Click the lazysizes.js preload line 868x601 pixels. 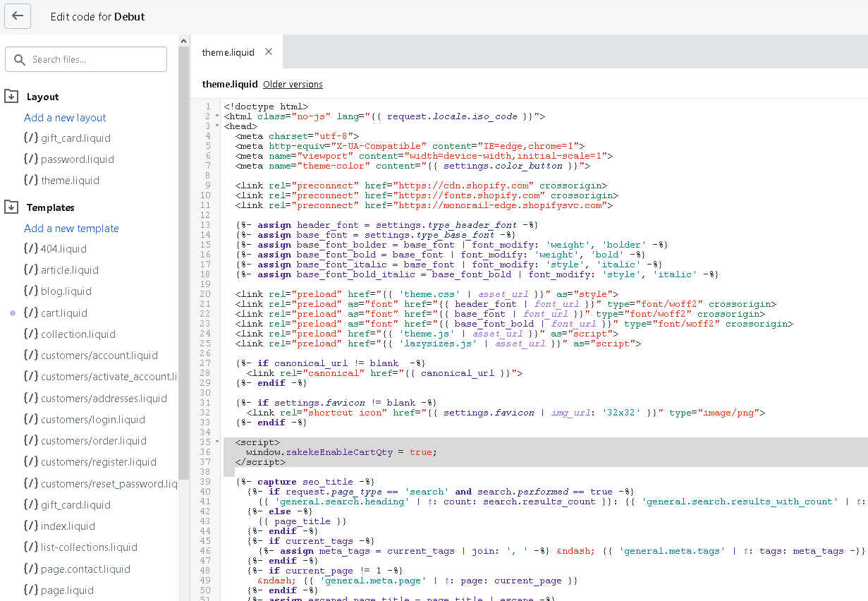[x=438, y=344]
